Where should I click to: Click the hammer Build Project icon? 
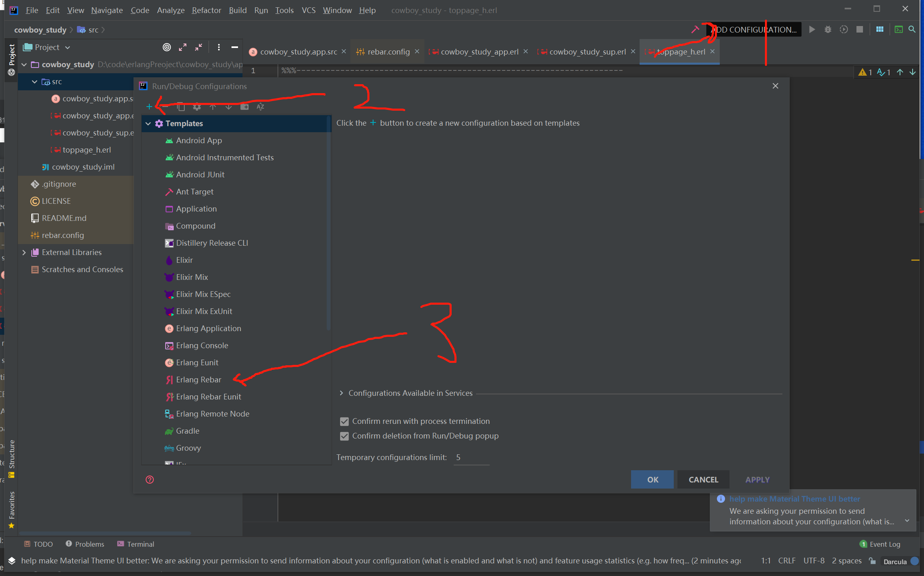pos(695,30)
